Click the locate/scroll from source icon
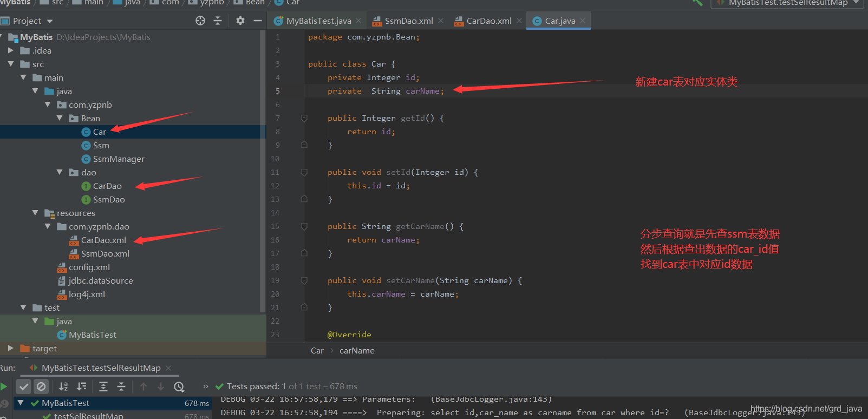 [x=200, y=21]
